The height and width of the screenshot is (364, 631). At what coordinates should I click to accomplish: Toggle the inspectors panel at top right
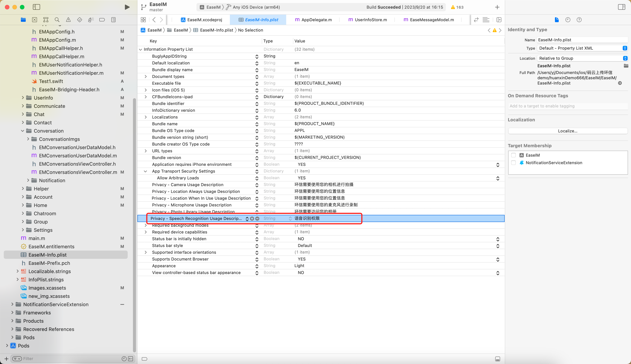(x=621, y=7)
